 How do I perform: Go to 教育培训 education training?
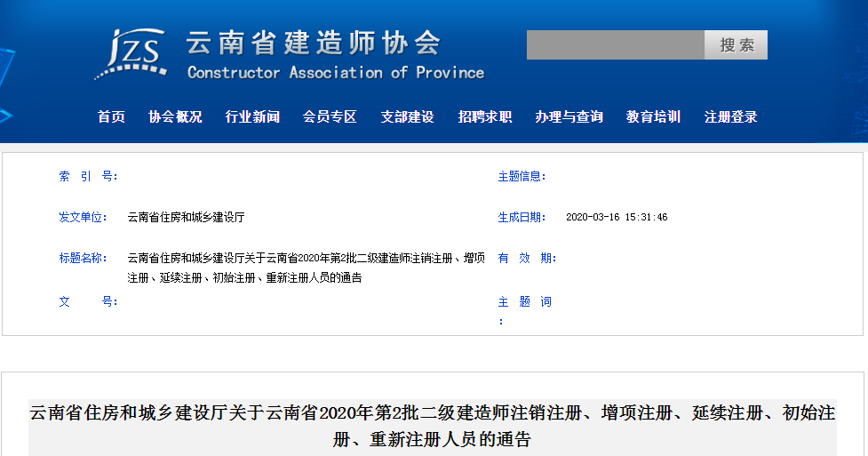point(653,117)
